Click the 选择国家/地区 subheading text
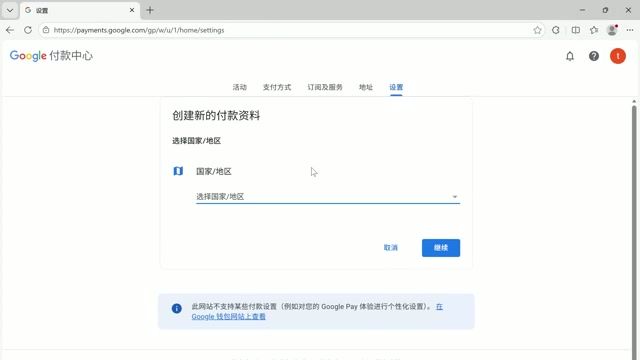The image size is (640, 360). point(196,141)
